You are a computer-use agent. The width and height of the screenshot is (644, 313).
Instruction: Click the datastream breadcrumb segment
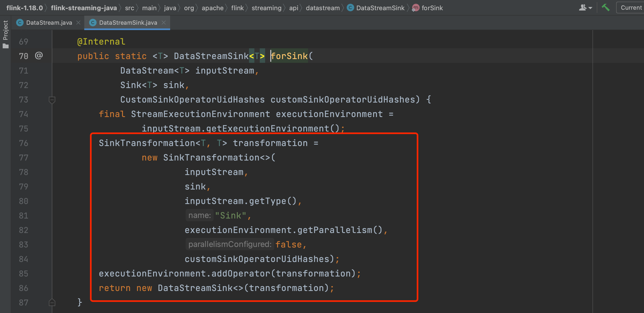pyautogui.click(x=323, y=8)
